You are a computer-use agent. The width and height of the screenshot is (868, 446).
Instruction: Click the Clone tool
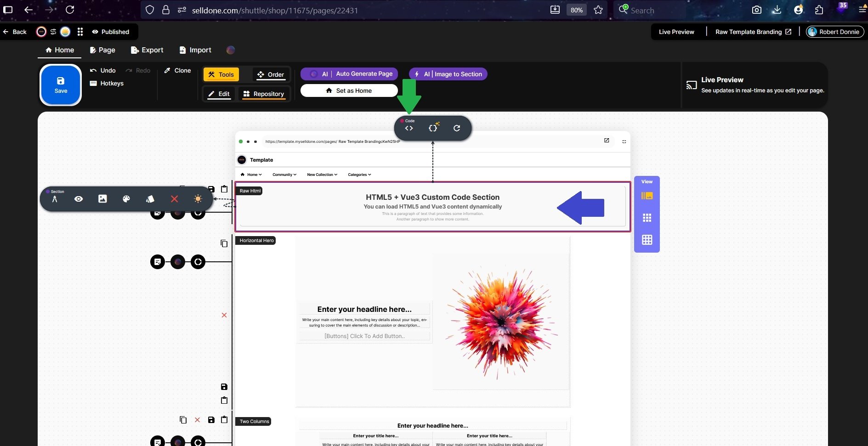tap(177, 70)
